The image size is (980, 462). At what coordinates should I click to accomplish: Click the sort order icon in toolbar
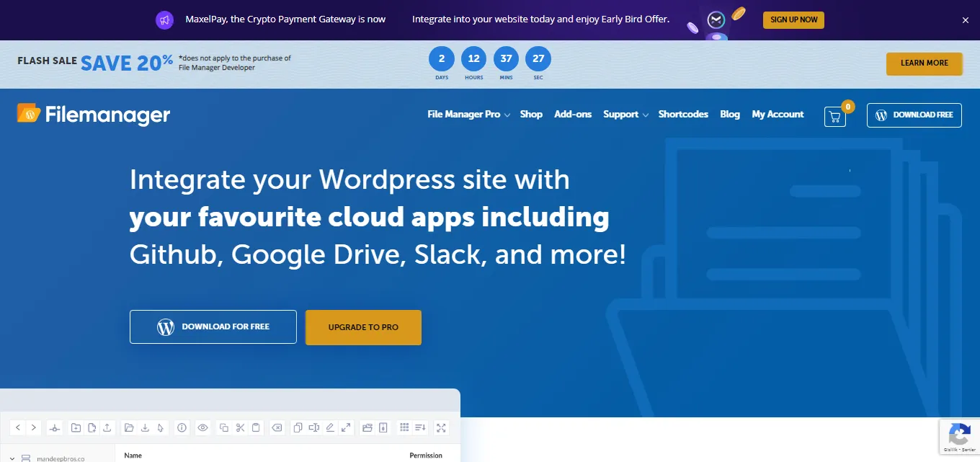tap(421, 427)
